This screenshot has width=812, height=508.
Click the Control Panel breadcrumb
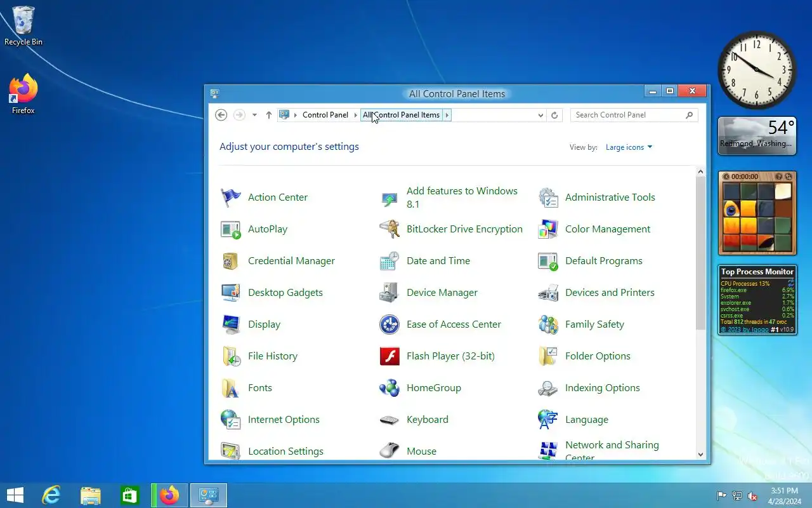(x=325, y=115)
